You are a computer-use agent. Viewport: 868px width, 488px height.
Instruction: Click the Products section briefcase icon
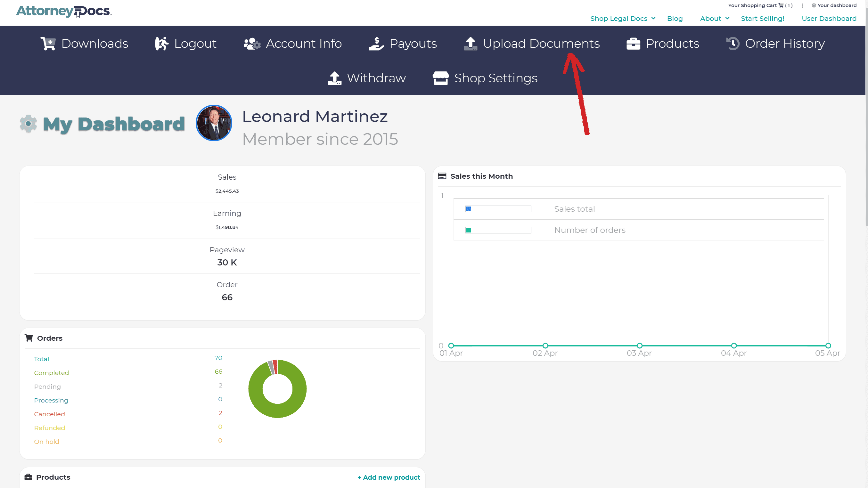[28, 477]
